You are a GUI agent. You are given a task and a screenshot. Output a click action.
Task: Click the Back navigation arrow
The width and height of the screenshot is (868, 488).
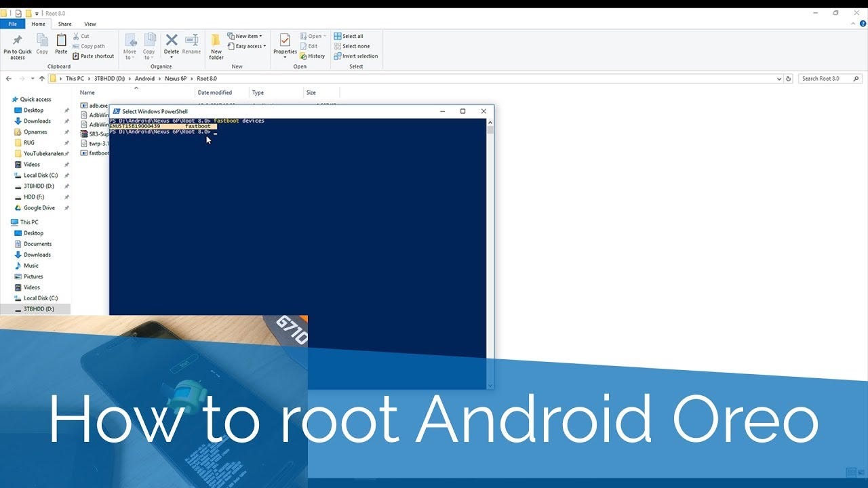(8, 79)
